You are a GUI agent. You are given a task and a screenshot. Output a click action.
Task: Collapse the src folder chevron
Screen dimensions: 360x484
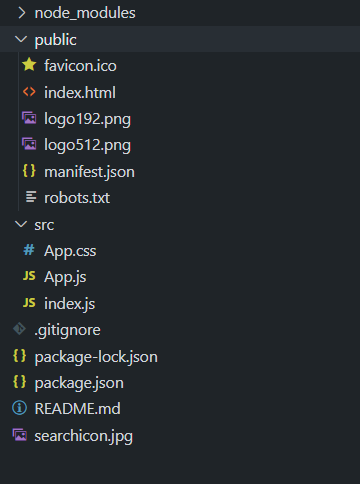click(x=21, y=224)
